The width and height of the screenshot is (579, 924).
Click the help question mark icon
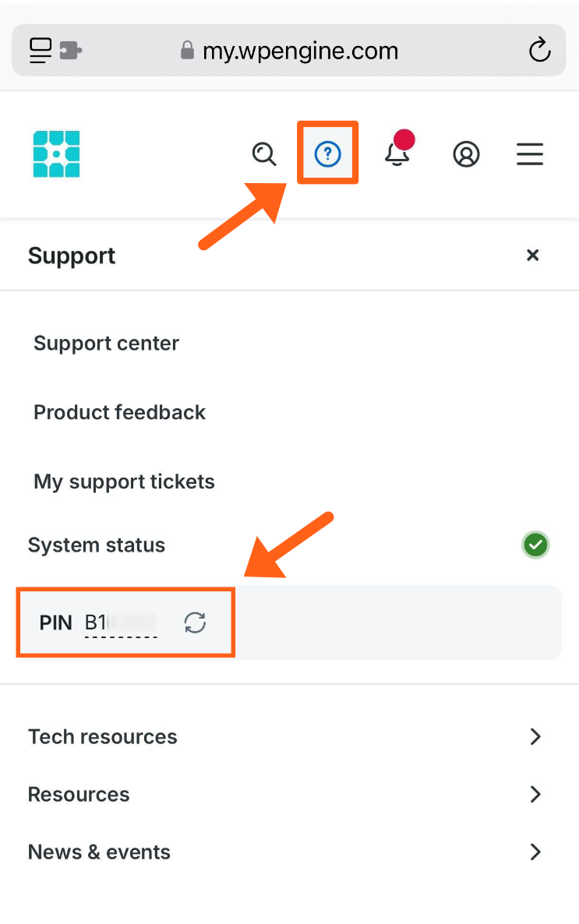327,153
